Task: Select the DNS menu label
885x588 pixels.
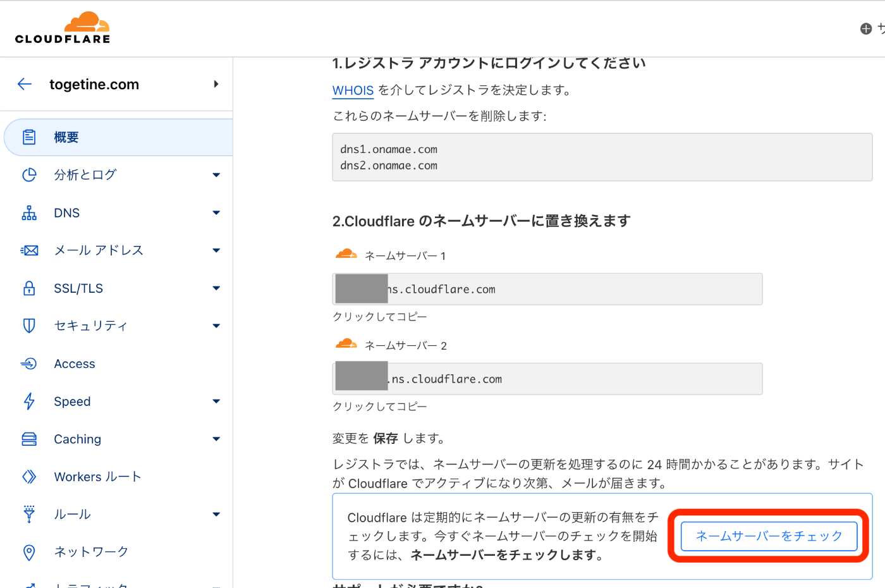Action: pyautogui.click(x=66, y=213)
